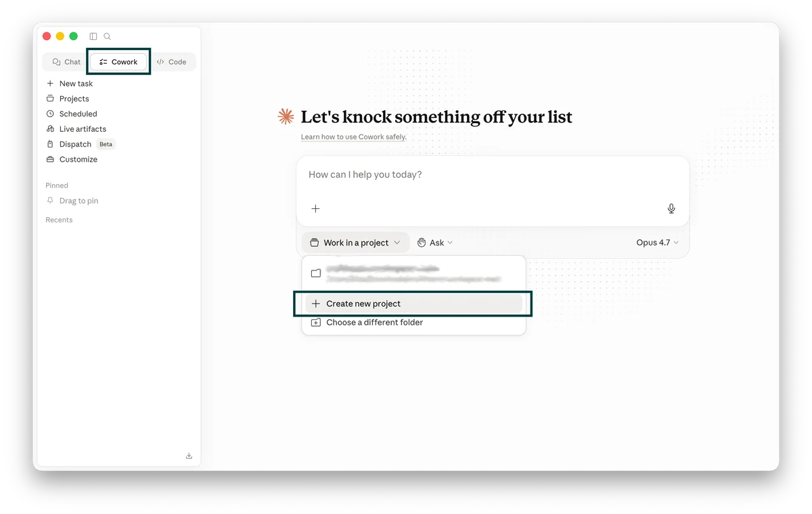Viewport: 812px width, 514px height.
Task: Click the orange Claude starburst logo
Action: pos(286,117)
